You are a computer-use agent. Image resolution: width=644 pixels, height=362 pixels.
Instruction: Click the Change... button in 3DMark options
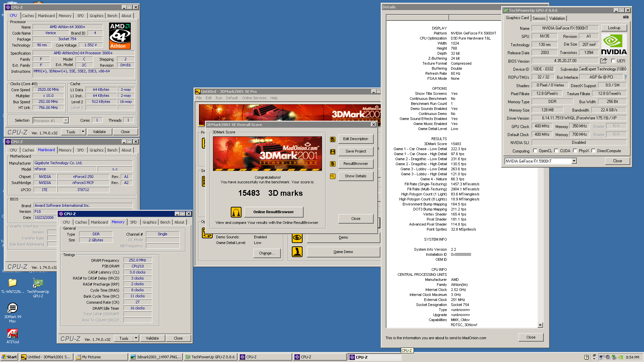(x=267, y=253)
